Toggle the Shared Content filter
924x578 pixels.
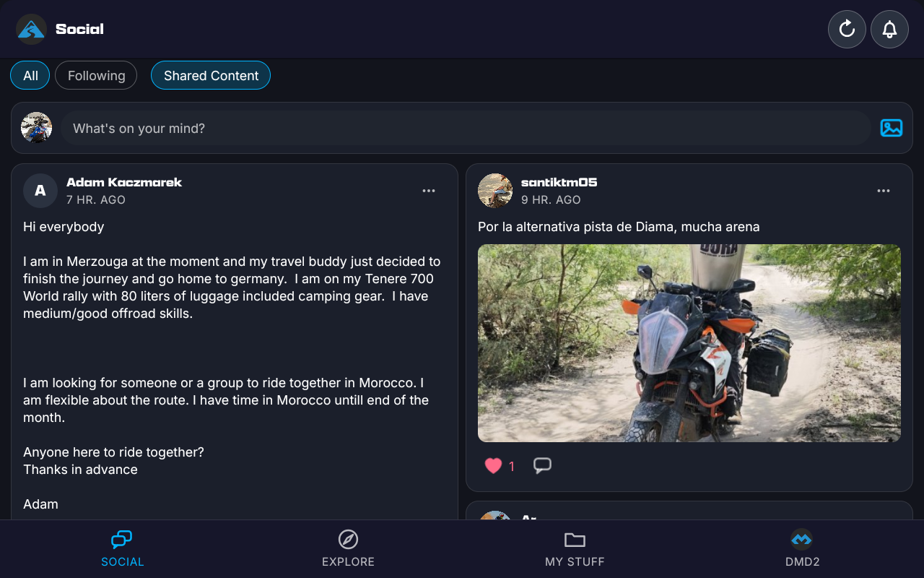(211, 75)
